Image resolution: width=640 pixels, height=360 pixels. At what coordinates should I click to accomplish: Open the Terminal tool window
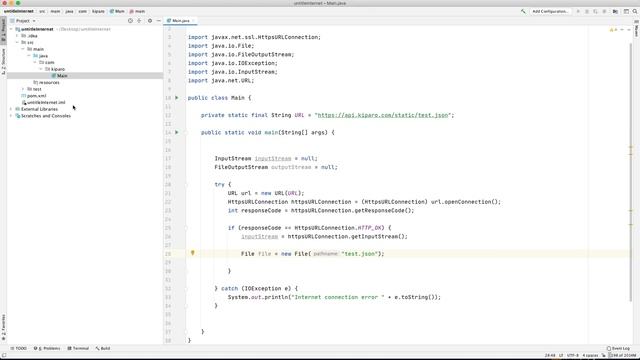click(78, 348)
